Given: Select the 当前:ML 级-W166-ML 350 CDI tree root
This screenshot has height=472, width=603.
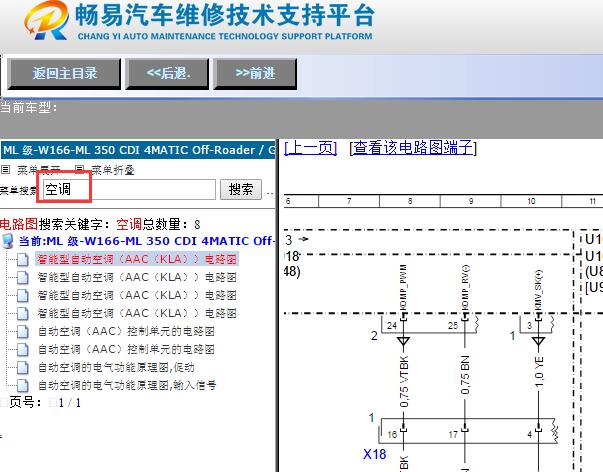Looking at the screenshot, I should pyautogui.click(x=146, y=241).
